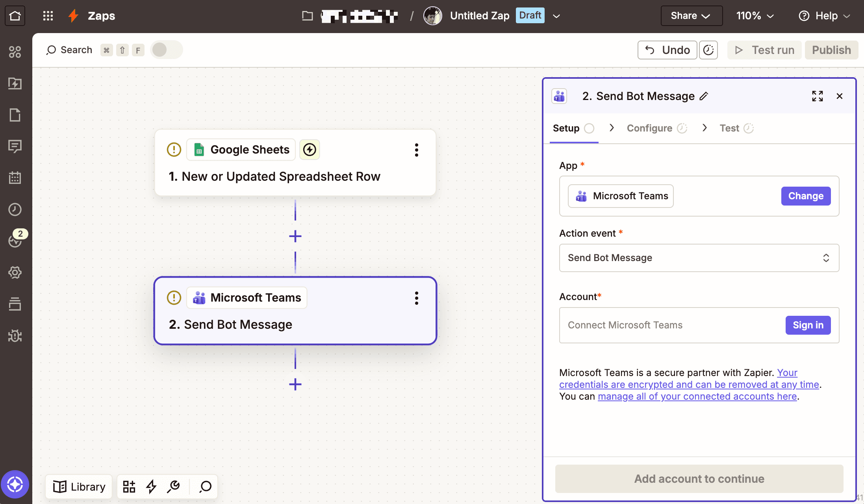Viewport: 864px width, 504px height.
Task: Open the sidebar icon shaped like a calendar
Action: 15,178
